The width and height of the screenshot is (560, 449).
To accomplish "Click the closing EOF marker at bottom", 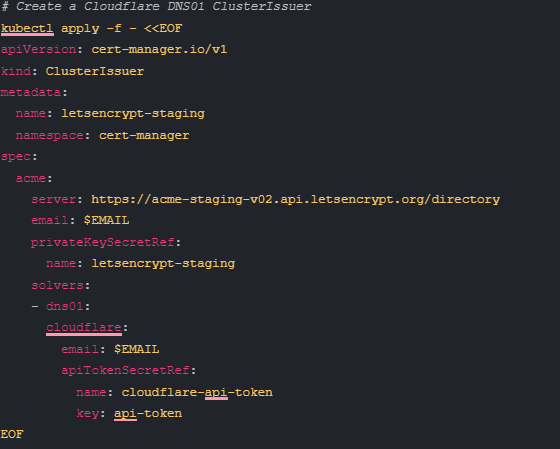I will click(12, 435).
